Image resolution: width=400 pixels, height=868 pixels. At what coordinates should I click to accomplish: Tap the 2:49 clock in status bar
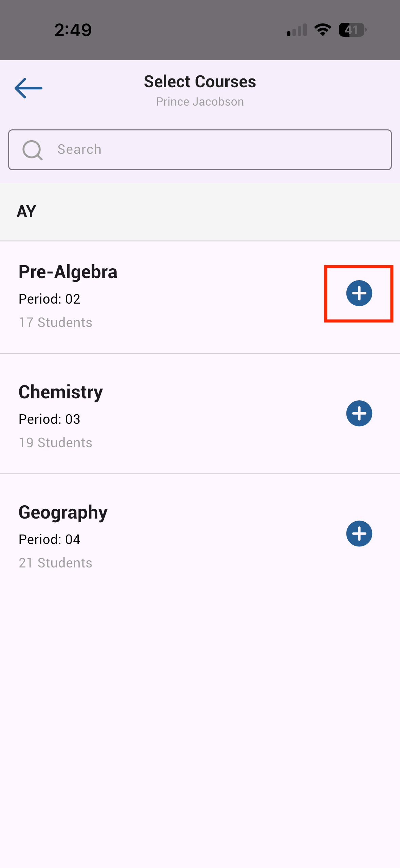coord(73,30)
